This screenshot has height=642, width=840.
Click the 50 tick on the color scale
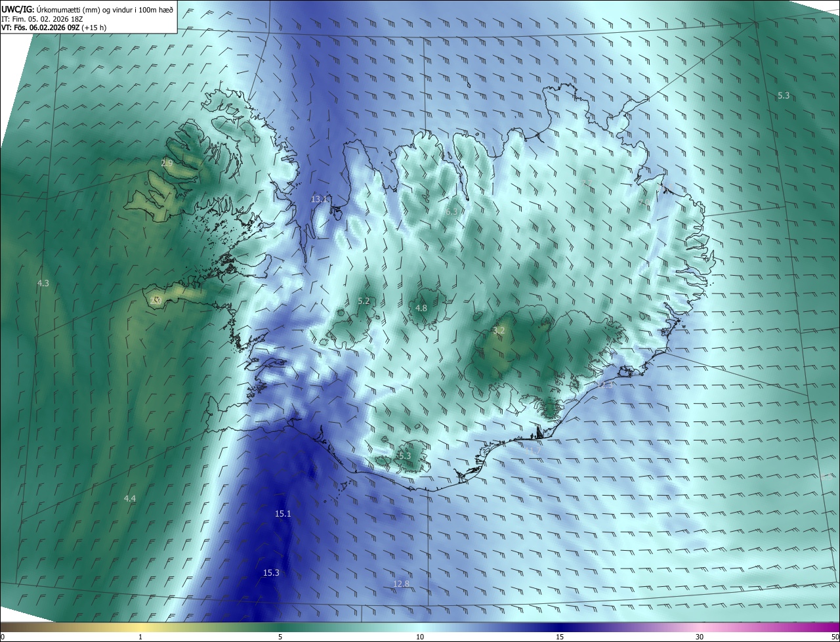[x=835, y=637]
